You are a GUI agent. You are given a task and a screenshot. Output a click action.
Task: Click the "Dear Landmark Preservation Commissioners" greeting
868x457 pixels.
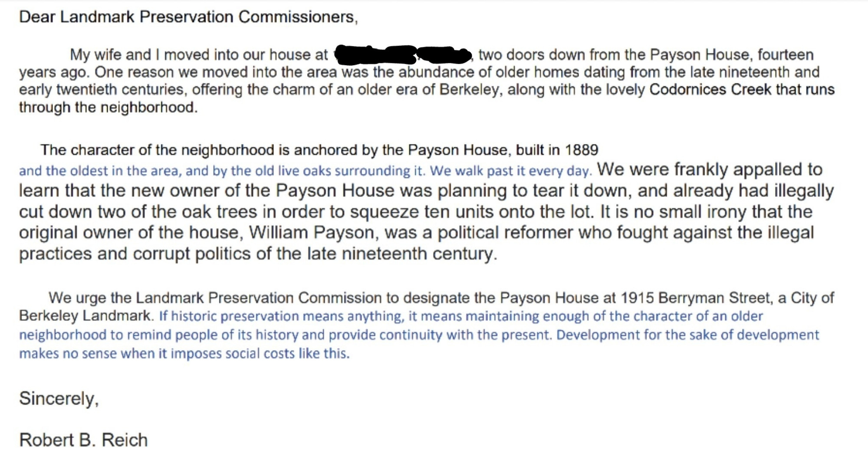coord(188,17)
